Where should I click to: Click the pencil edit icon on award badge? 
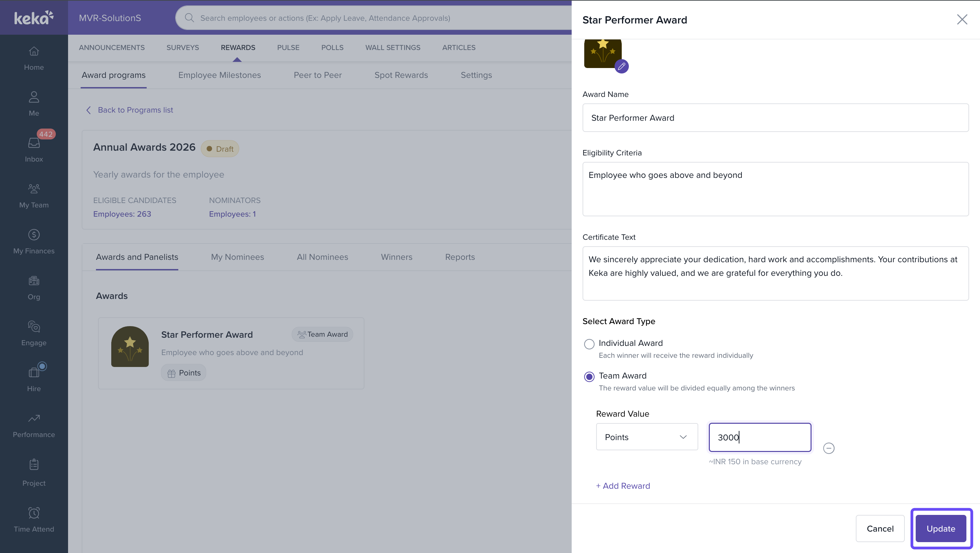tap(621, 67)
